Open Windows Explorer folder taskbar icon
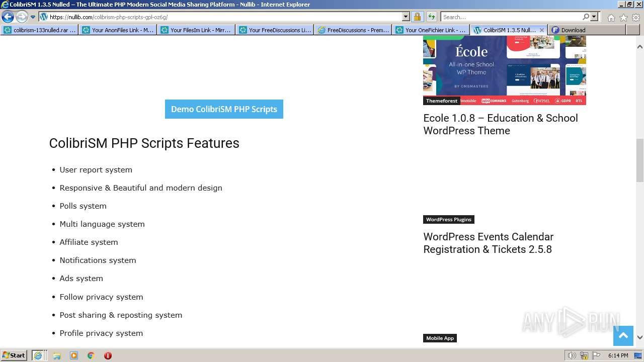Screen dimensions: 644x362 click(57, 355)
